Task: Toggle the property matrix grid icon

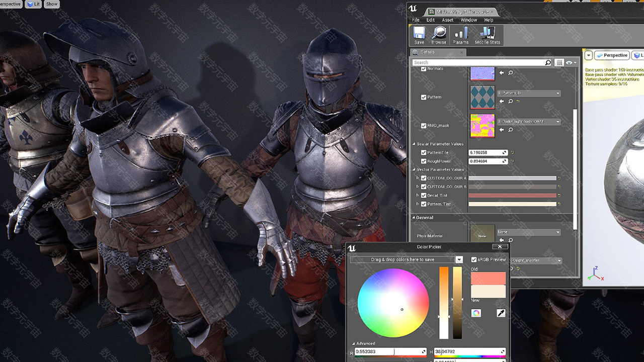Action: (559, 63)
